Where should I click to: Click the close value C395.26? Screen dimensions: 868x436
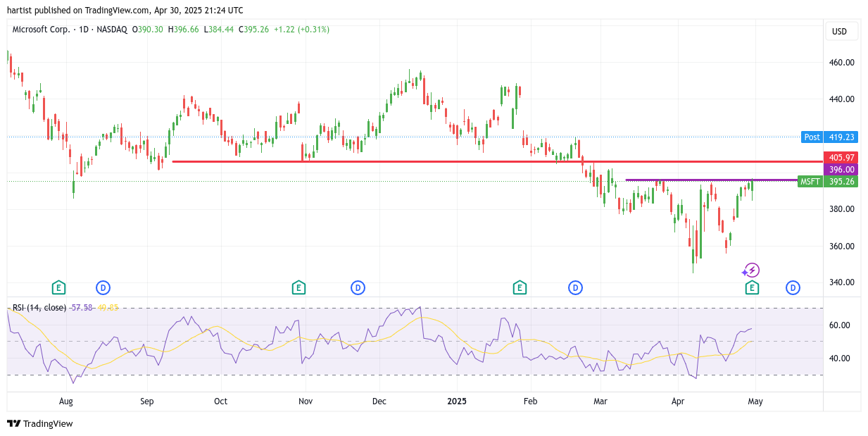(254, 30)
